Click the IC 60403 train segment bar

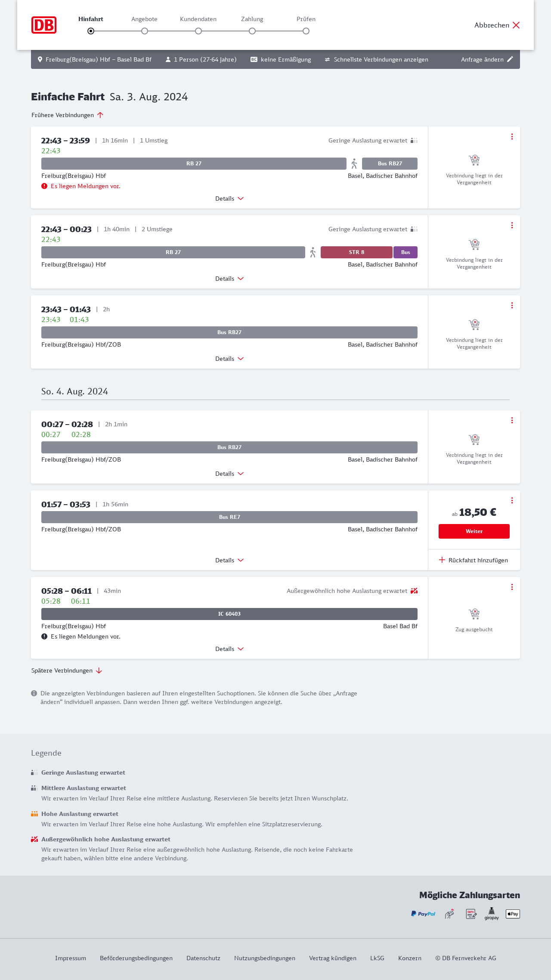tap(229, 614)
